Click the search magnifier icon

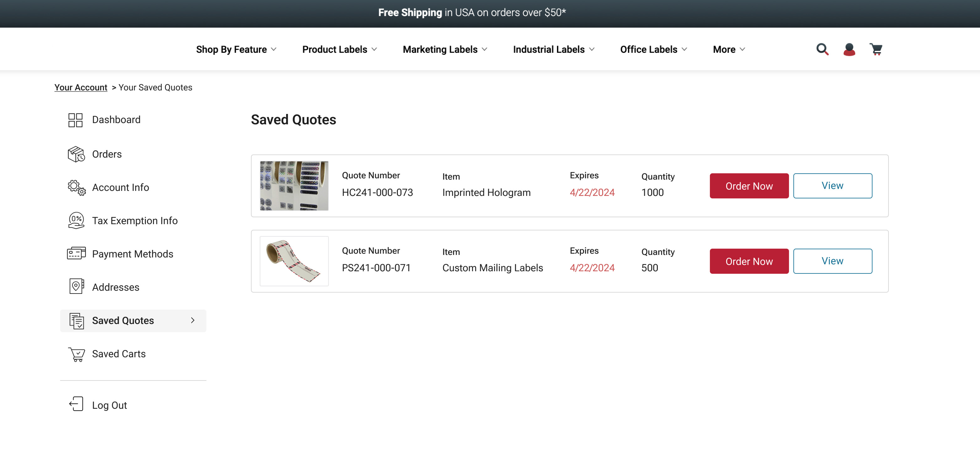[x=822, y=49]
